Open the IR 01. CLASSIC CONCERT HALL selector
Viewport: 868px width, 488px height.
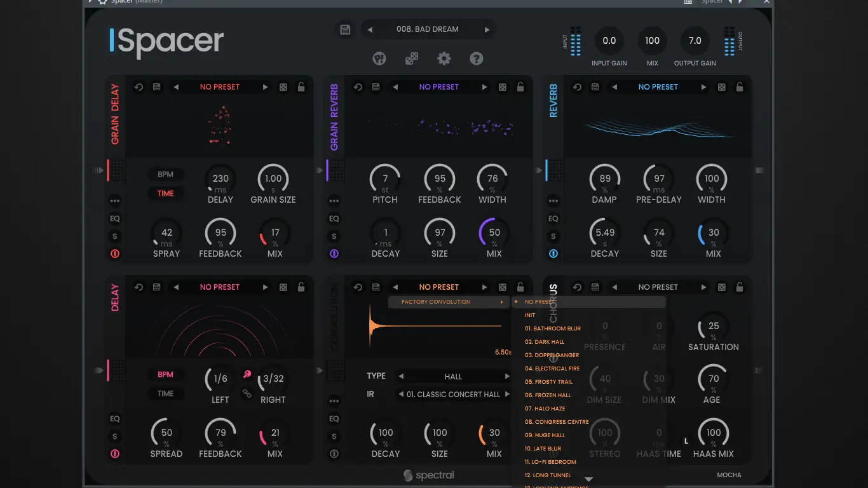(454, 395)
